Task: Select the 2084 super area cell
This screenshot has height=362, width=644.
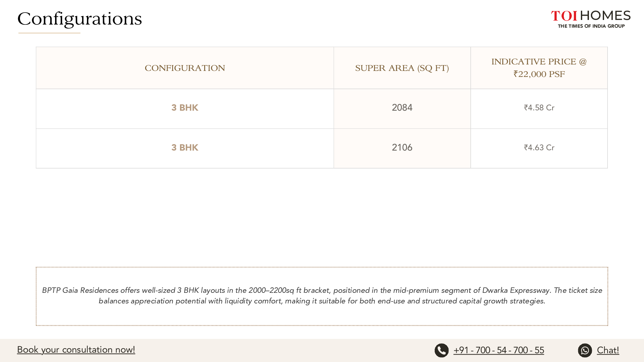Action: 402,108
